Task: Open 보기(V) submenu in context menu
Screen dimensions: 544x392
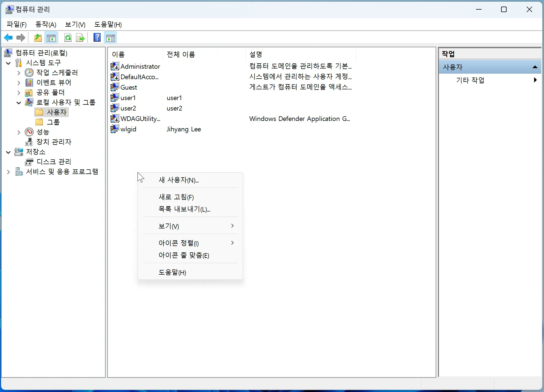Action: (190, 226)
